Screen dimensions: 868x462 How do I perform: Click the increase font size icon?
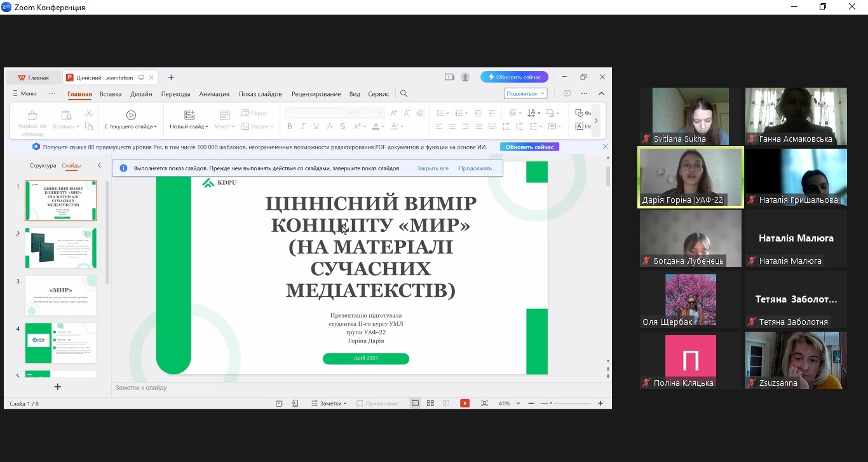[x=394, y=113]
